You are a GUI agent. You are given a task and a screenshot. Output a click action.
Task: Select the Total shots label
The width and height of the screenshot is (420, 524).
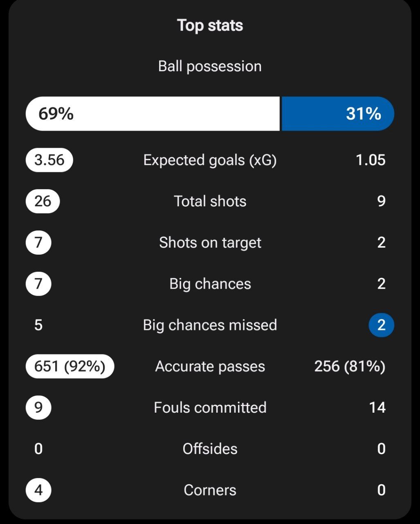point(210,201)
